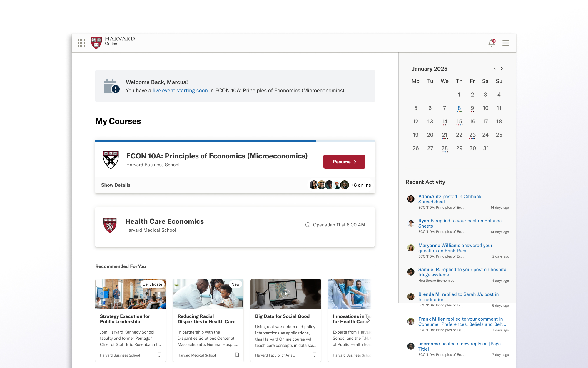Image resolution: width=588 pixels, height=368 pixels.
Task: Open the Health Care Economics course title
Action: coord(164,221)
